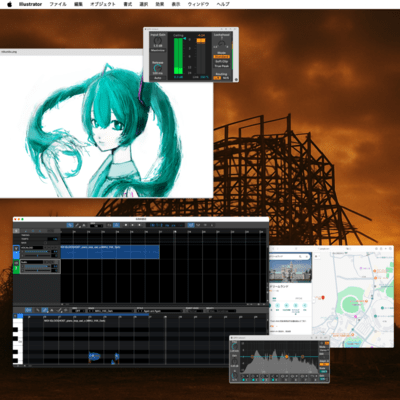This screenshot has width=400, height=400.
Task: Click the play button in vocal editor transport
Action: pyautogui.click(x=132, y=225)
